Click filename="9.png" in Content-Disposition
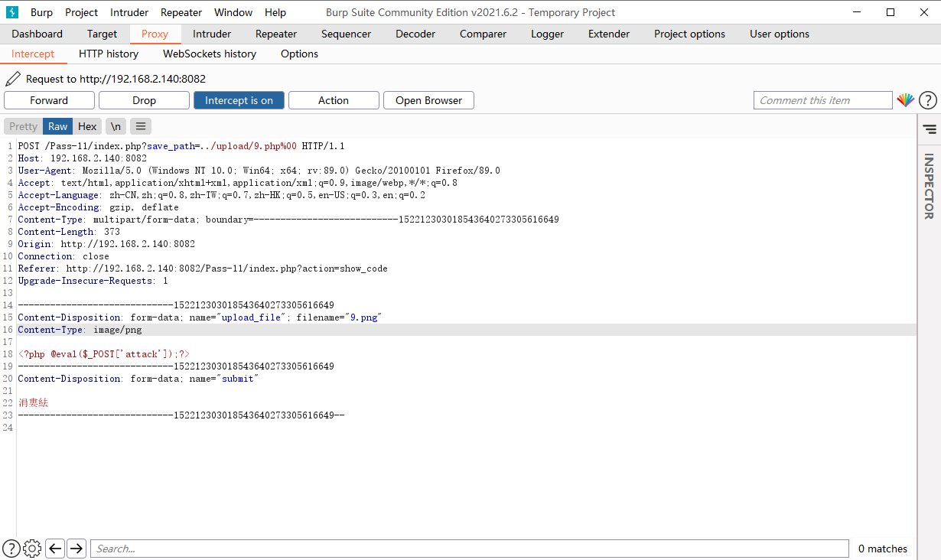The height and width of the screenshot is (560, 941). pyautogui.click(x=339, y=317)
